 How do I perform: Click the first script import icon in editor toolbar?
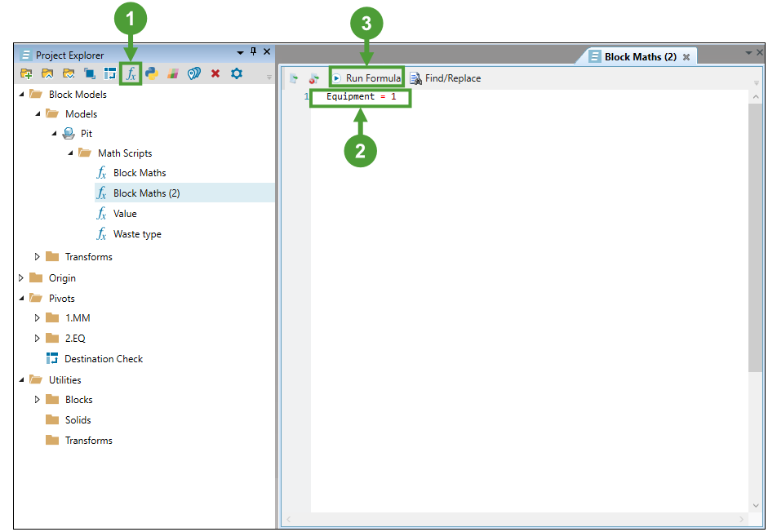(x=293, y=78)
